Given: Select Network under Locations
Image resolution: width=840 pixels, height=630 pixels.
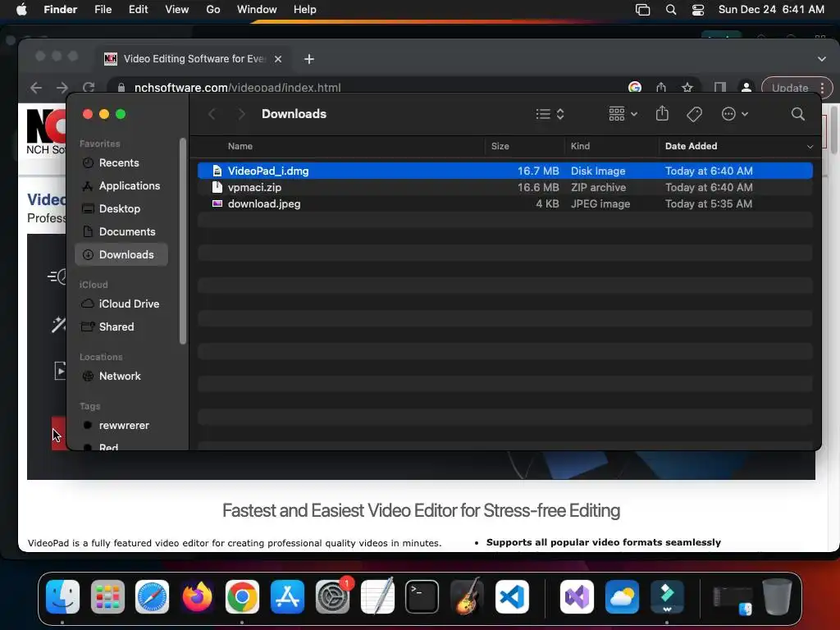Looking at the screenshot, I should [121, 376].
